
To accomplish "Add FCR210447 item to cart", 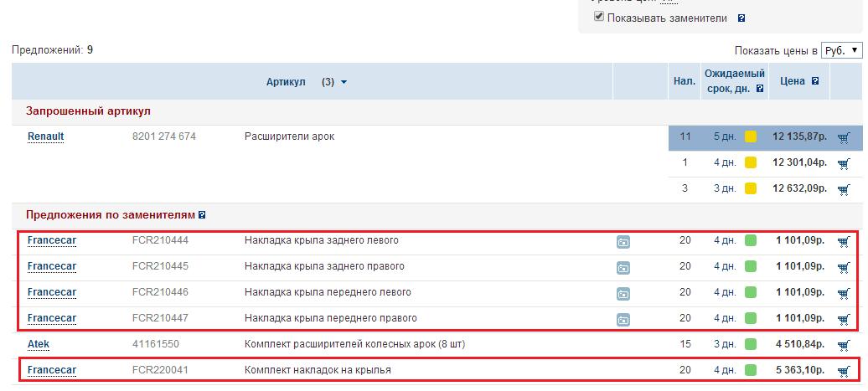I will point(844,319).
